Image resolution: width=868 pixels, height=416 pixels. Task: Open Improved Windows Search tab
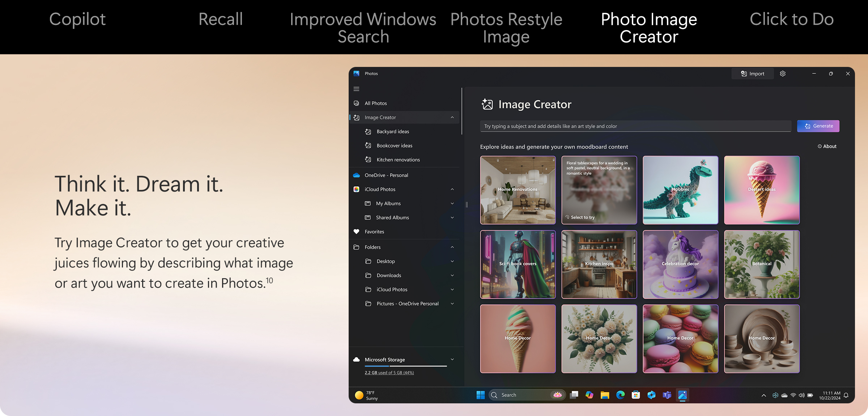click(x=363, y=28)
